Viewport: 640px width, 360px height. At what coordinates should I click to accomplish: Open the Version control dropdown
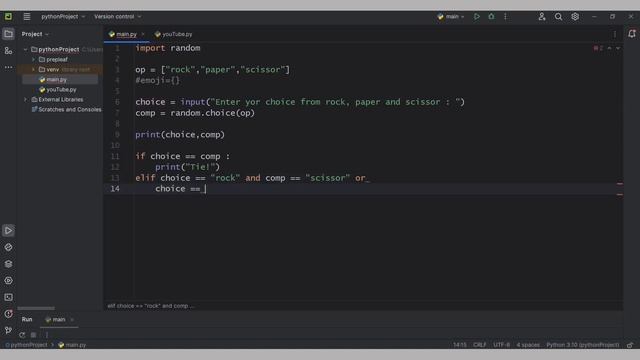pyautogui.click(x=117, y=17)
